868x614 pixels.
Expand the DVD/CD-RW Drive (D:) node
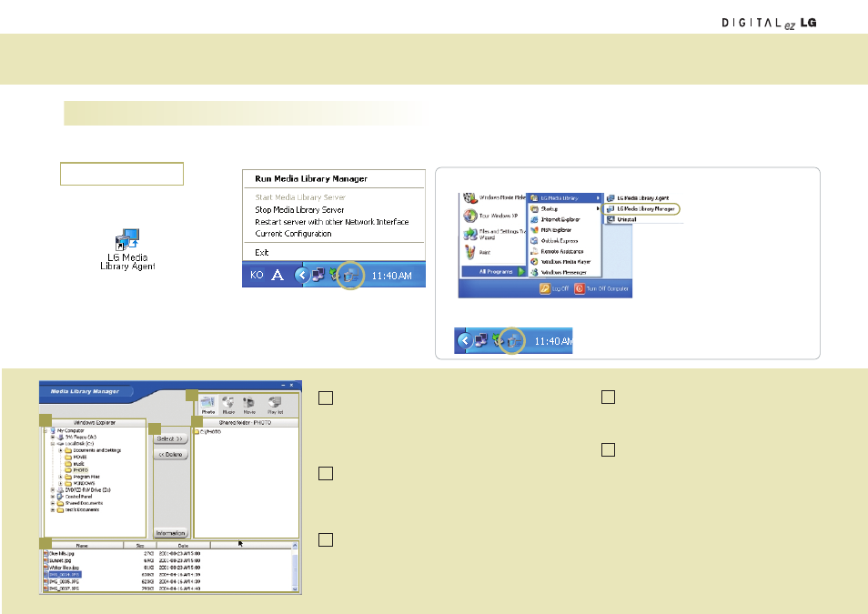tap(53, 490)
